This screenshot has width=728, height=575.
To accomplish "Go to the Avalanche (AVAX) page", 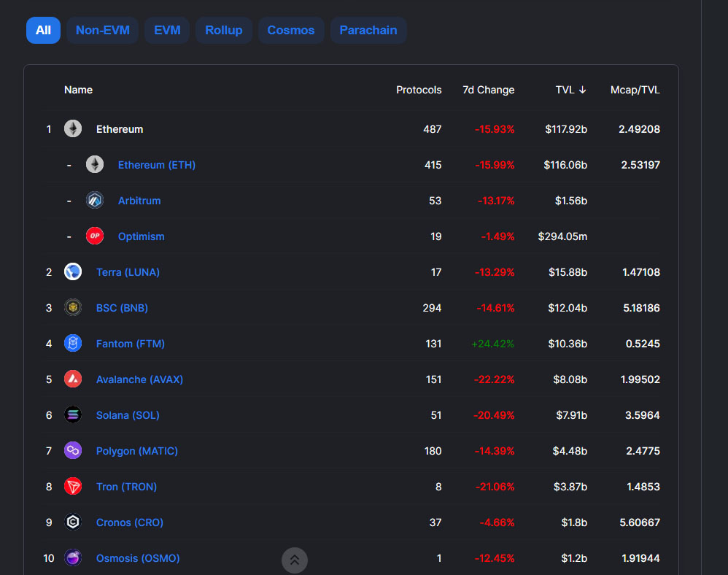I will click(x=140, y=379).
